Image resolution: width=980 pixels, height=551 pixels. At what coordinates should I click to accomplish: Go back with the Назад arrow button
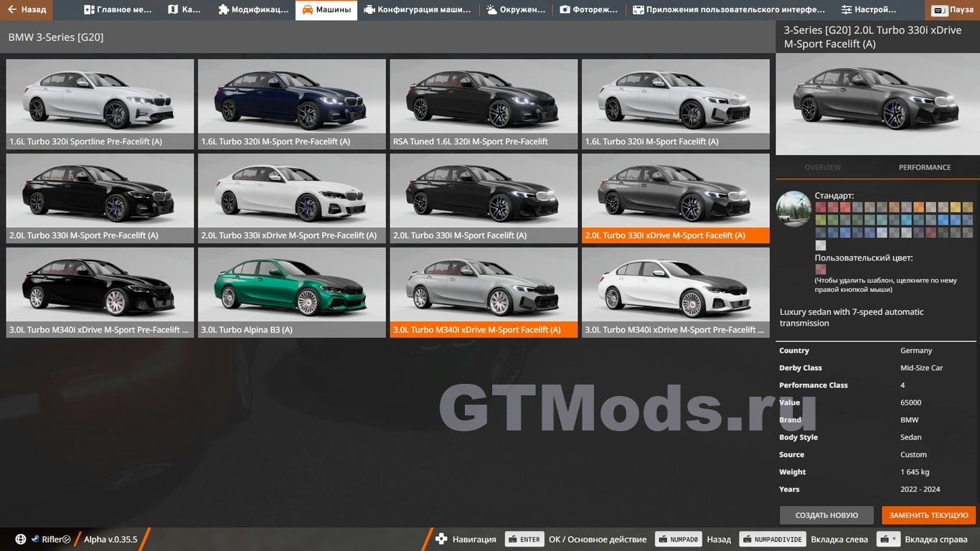tap(27, 10)
